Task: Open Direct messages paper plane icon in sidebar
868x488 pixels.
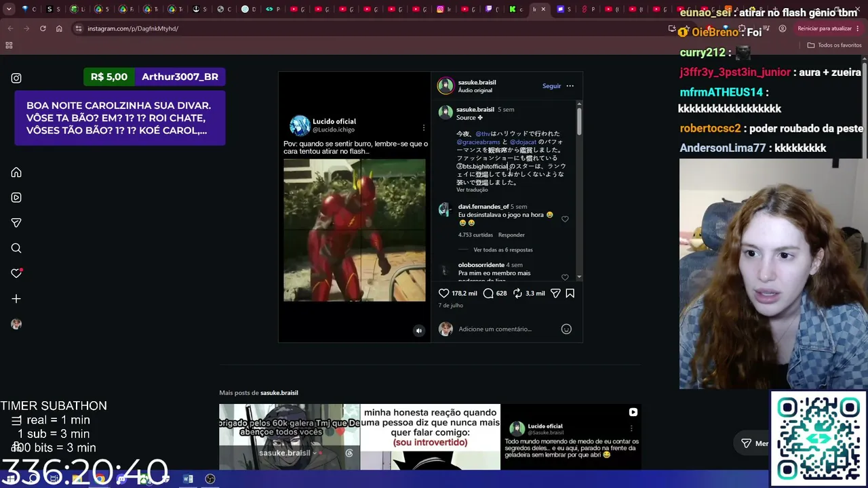Action: click(16, 223)
